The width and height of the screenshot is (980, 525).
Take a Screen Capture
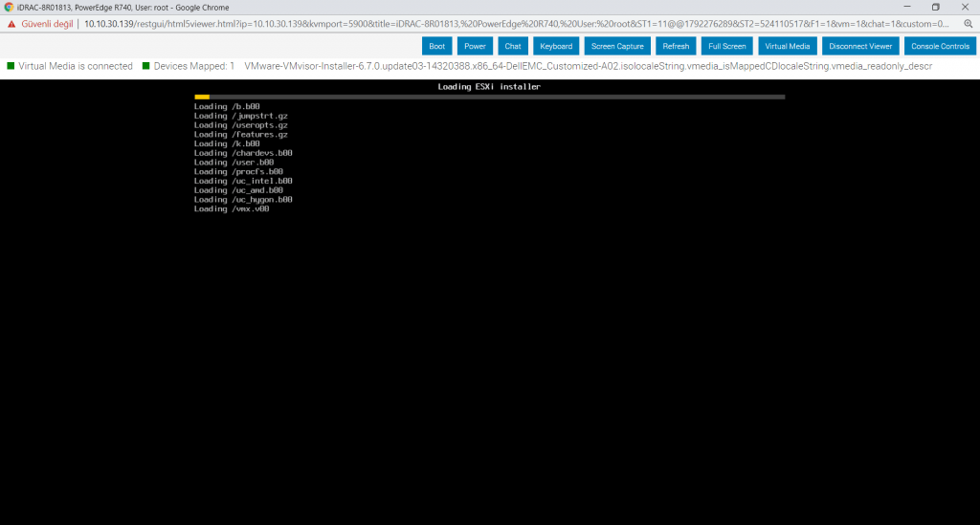[617, 46]
